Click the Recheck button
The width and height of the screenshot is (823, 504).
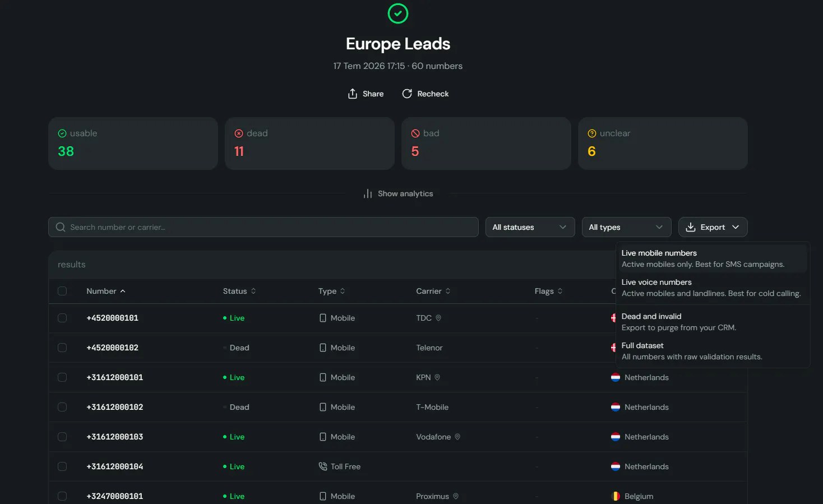point(426,94)
